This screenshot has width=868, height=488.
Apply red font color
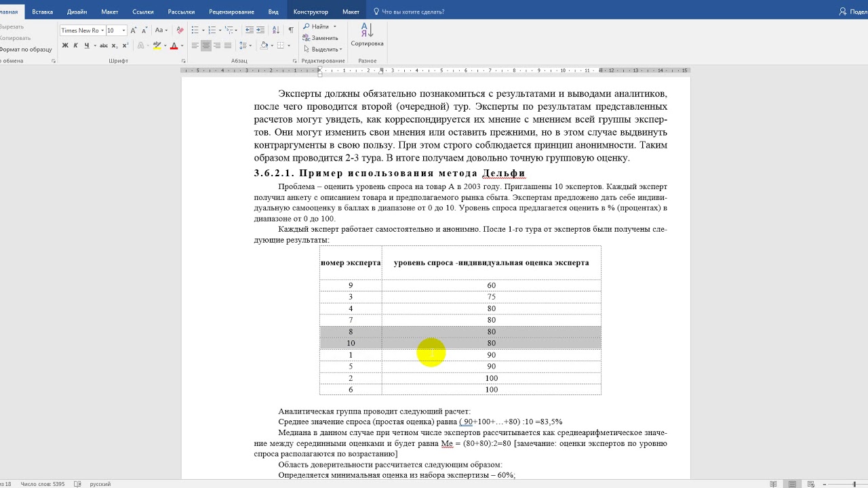point(174,45)
